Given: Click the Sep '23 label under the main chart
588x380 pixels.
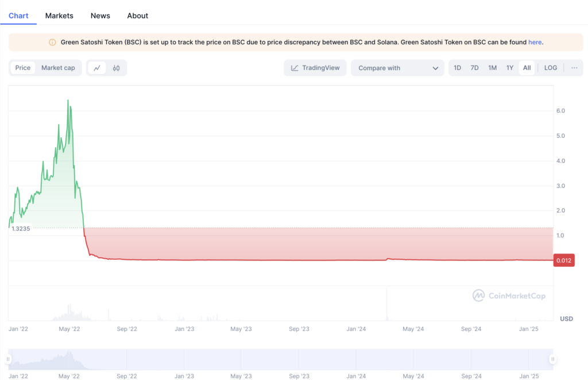Looking at the screenshot, I should (x=299, y=329).
